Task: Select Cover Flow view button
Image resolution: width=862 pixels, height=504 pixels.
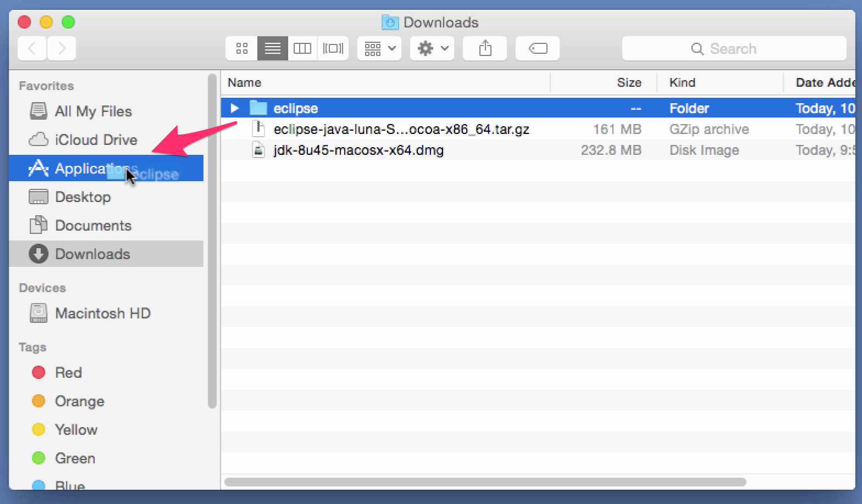Action: click(333, 48)
